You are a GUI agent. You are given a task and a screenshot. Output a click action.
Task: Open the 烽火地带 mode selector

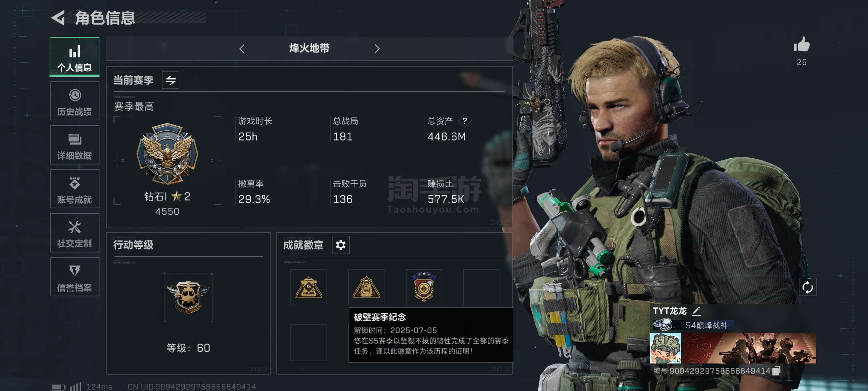(309, 48)
